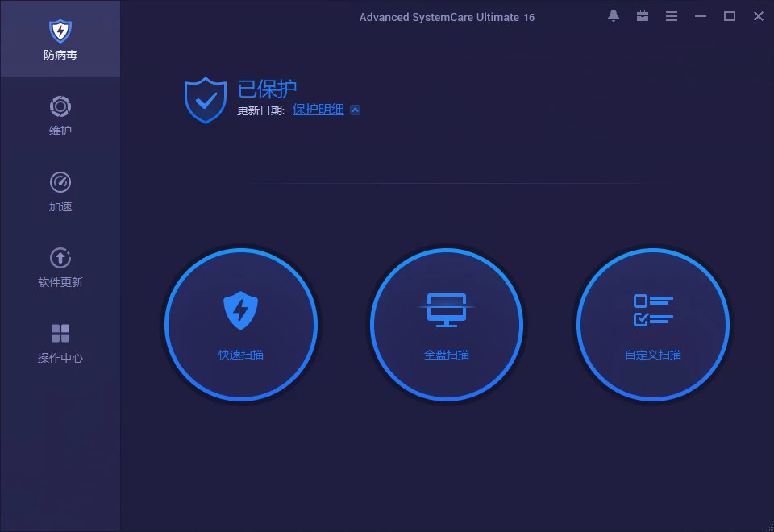Image resolution: width=774 pixels, height=532 pixels.
Task: Start the 快速扫描 quick scan
Action: tap(241, 325)
